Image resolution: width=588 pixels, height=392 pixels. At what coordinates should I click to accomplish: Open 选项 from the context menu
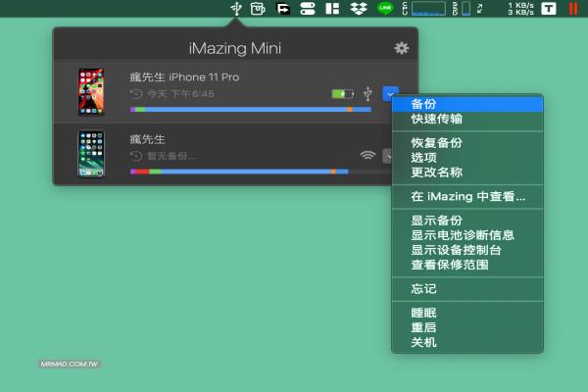tap(467, 158)
